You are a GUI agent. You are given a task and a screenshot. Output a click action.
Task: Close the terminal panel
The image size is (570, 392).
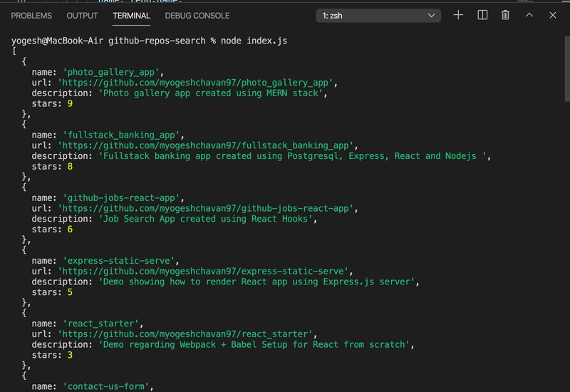coord(553,15)
